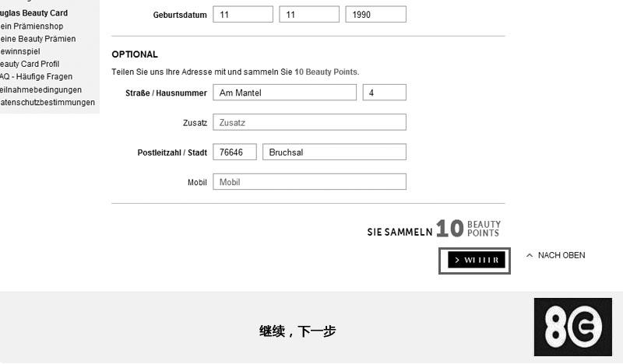The width and height of the screenshot is (623, 364).
Task: Click the street field containing Am Mantel
Action: (x=284, y=93)
